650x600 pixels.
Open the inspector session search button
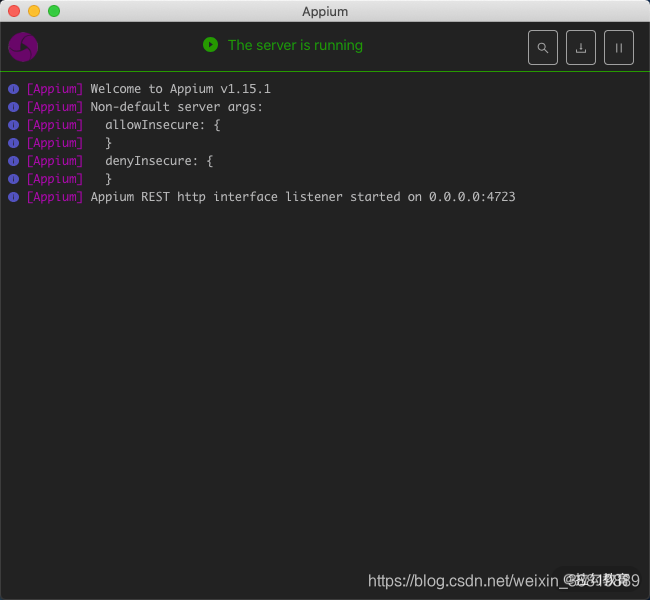coord(543,48)
